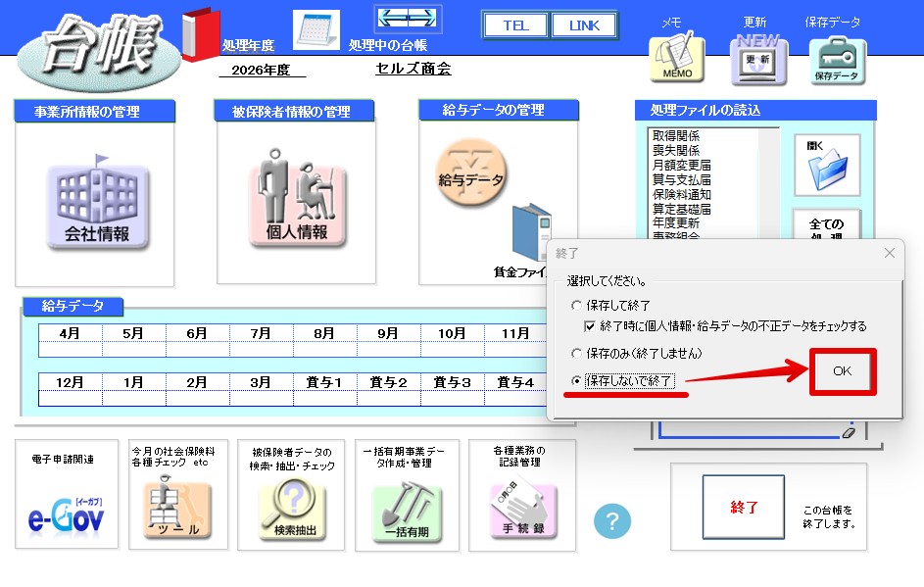
Task: Click the 2026年度 processing year text
Action: (261, 71)
